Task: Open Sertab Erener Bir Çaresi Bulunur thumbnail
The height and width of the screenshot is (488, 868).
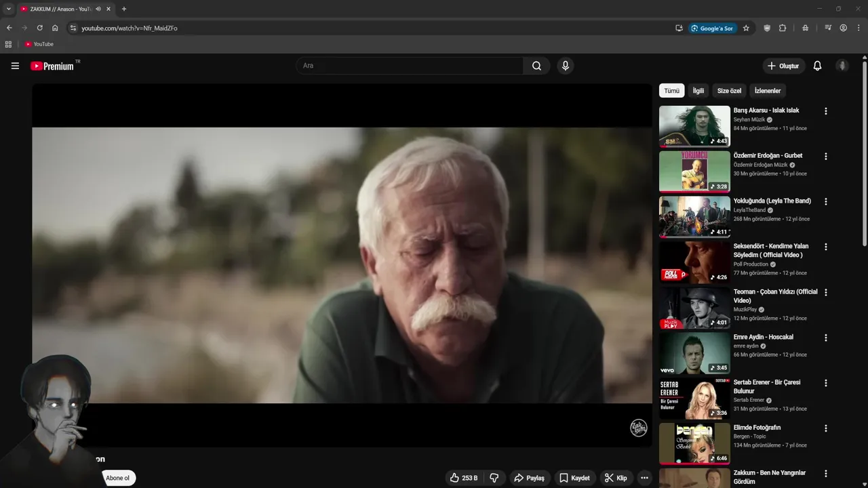Action: click(694, 398)
